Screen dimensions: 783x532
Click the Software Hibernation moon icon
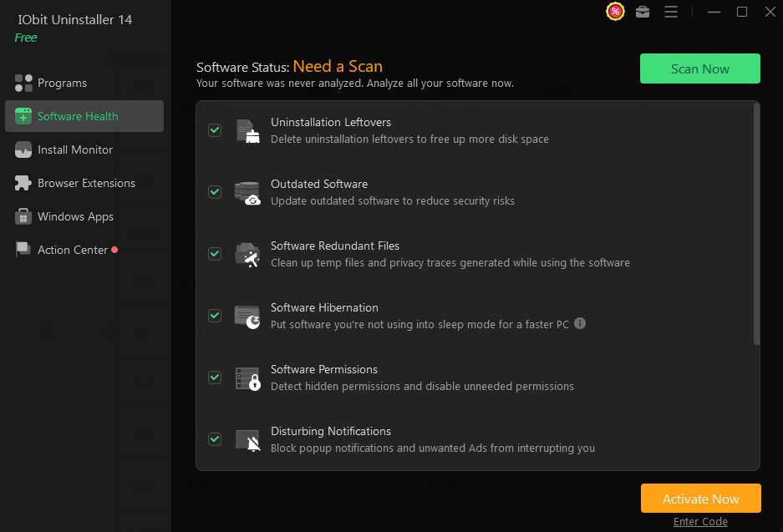(247, 317)
